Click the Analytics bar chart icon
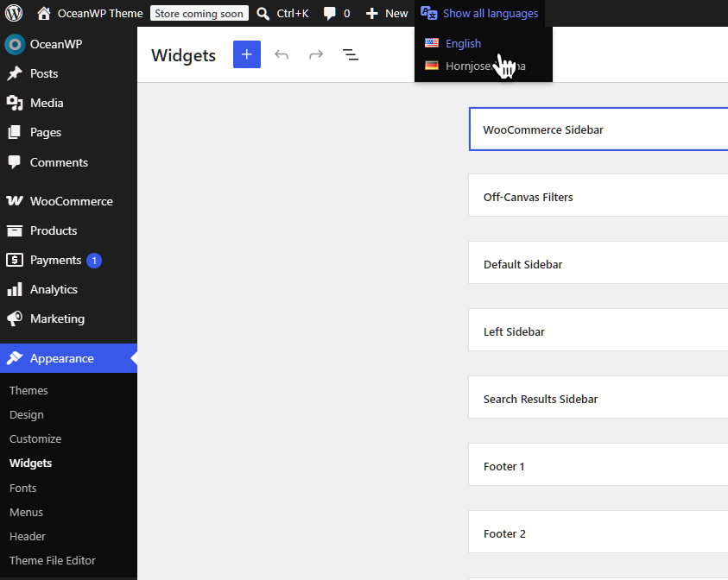The width and height of the screenshot is (728, 580). pos(15,289)
